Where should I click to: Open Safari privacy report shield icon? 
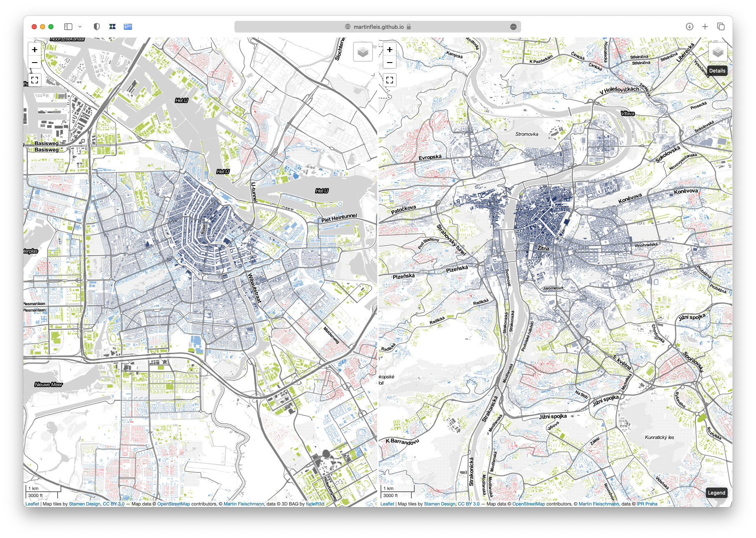(x=97, y=27)
